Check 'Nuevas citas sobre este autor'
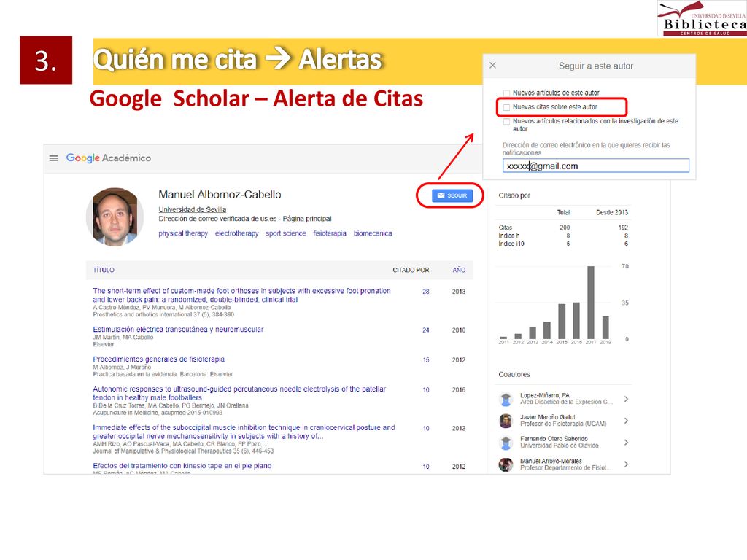This screenshot has width=747, height=560. 506,107
